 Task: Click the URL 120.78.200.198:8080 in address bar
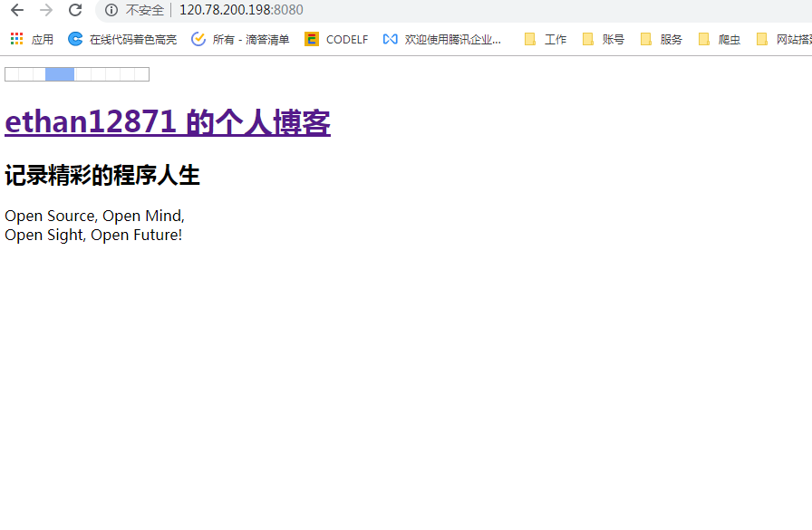tap(241, 10)
